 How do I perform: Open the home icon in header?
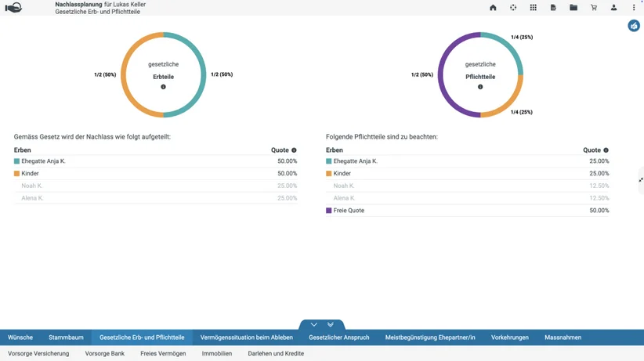click(x=493, y=7)
